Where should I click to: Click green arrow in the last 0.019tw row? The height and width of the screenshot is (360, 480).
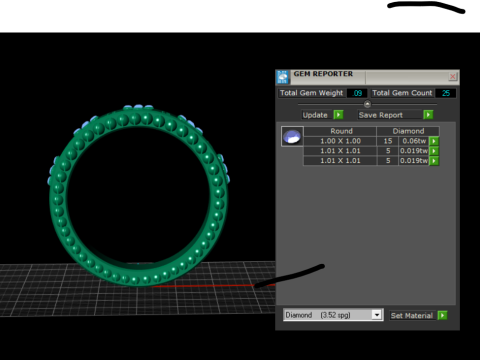coord(434,161)
